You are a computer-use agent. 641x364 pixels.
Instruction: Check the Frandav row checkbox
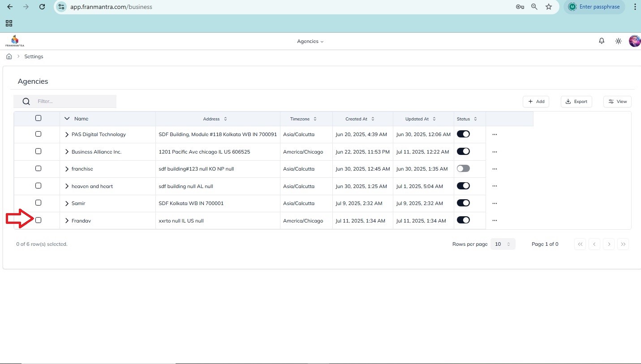(38, 220)
